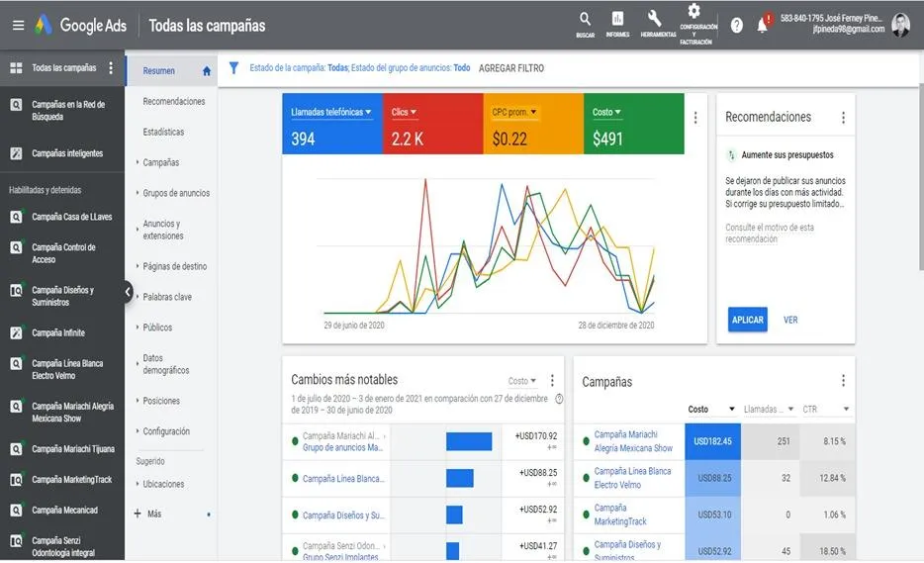Click the blue change bar for +USD170.92

(x=469, y=441)
